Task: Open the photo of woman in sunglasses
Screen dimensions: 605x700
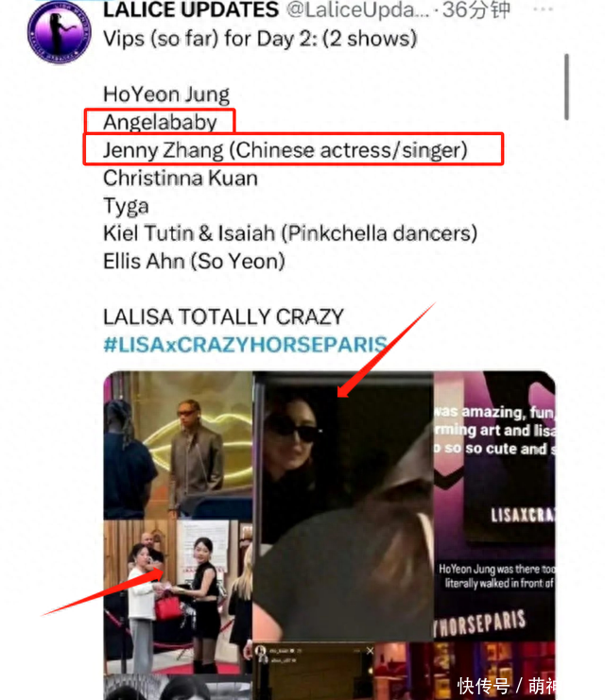Action: 343,506
